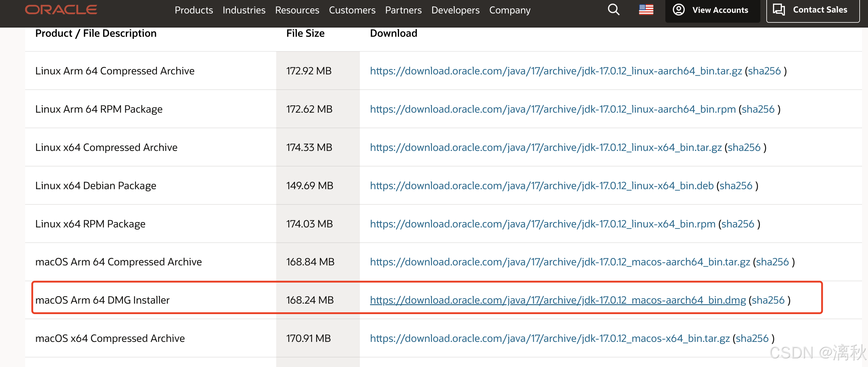Click the Oracle logo
The height and width of the screenshot is (367, 868).
[61, 10]
